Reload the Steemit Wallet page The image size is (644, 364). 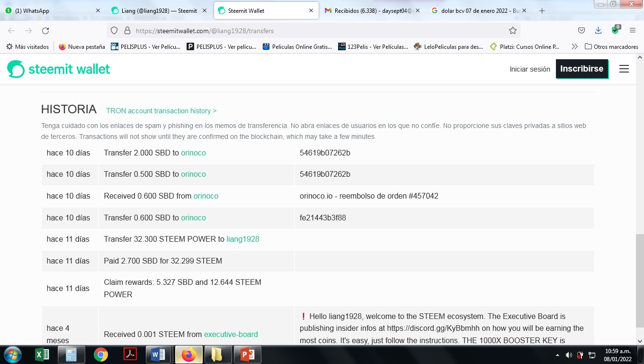tap(45, 31)
